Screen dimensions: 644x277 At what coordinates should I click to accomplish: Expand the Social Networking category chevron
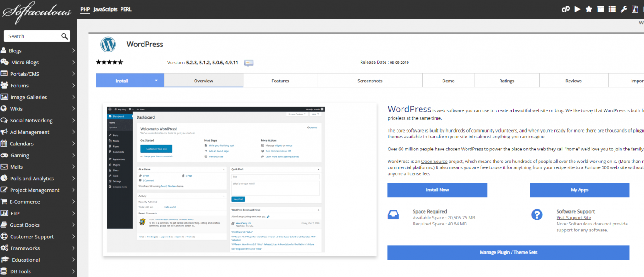[x=73, y=121]
